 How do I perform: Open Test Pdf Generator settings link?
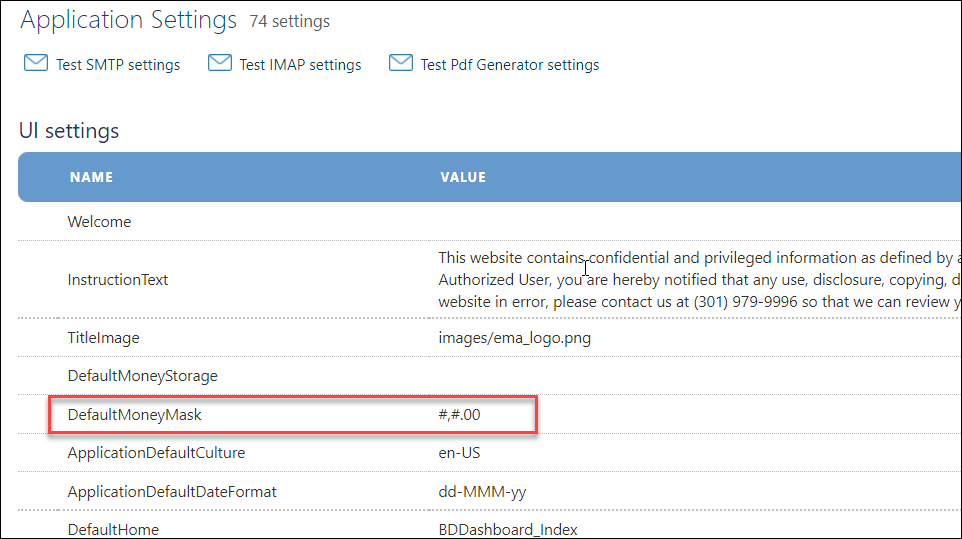510,65
